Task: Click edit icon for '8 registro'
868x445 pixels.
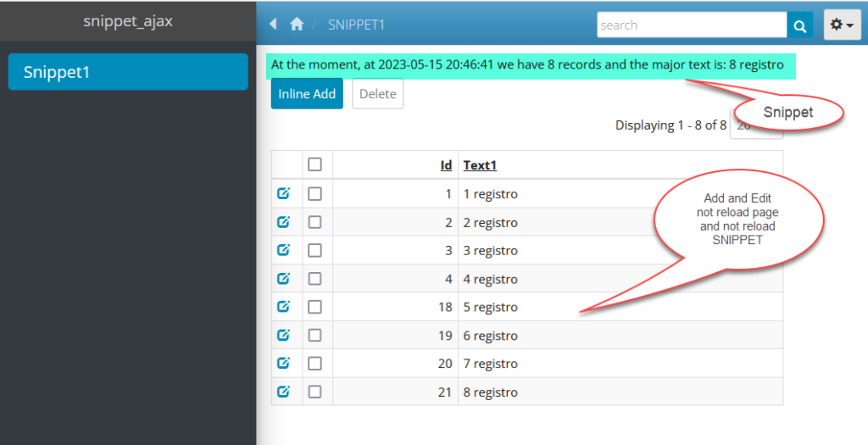Action: click(x=284, y=392)
